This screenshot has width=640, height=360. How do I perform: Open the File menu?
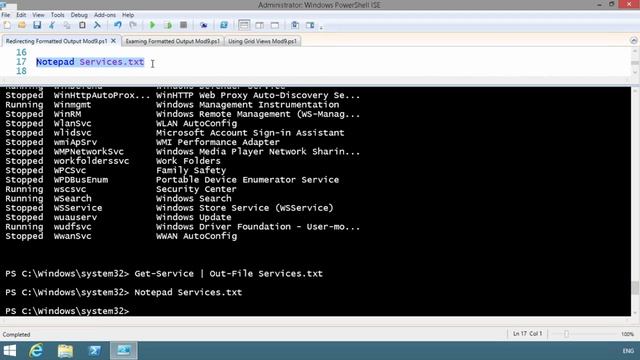(x=6, y=15)
